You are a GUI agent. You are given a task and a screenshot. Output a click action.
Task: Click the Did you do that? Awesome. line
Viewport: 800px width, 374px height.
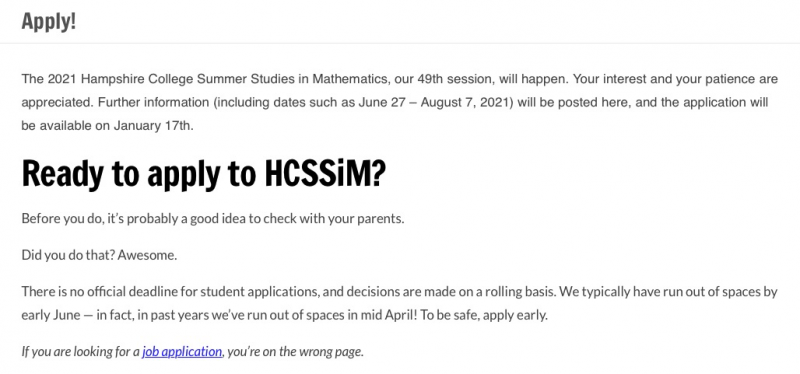[99, 255]
